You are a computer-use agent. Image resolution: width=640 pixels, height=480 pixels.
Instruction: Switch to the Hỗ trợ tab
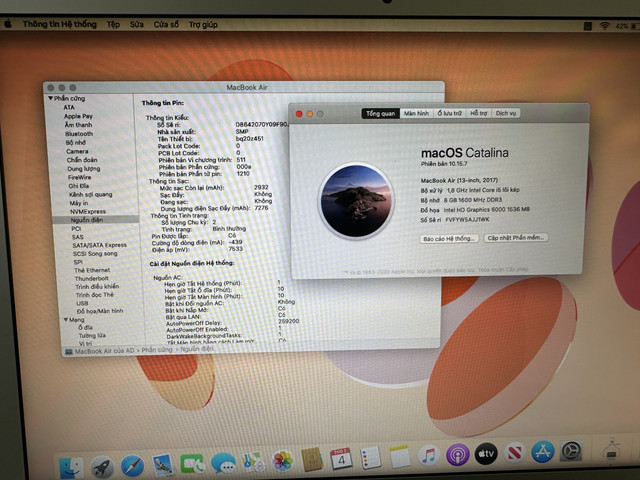tap(479, 113)
